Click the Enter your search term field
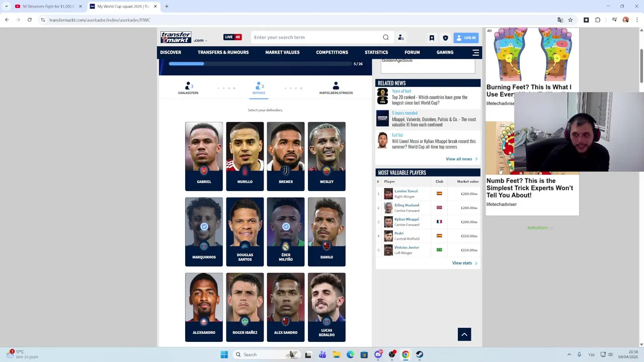The image size is (644, 362). coord(317,37)
